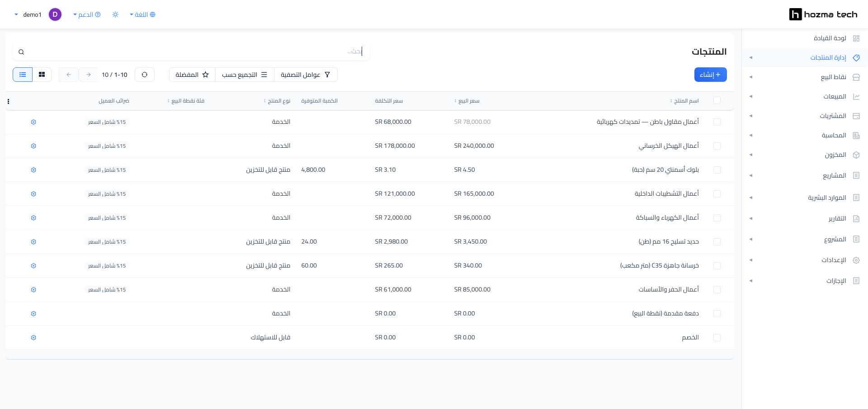
Task: Click the 4,800.00 available quantity cell
Action: [x=313, y=170]
